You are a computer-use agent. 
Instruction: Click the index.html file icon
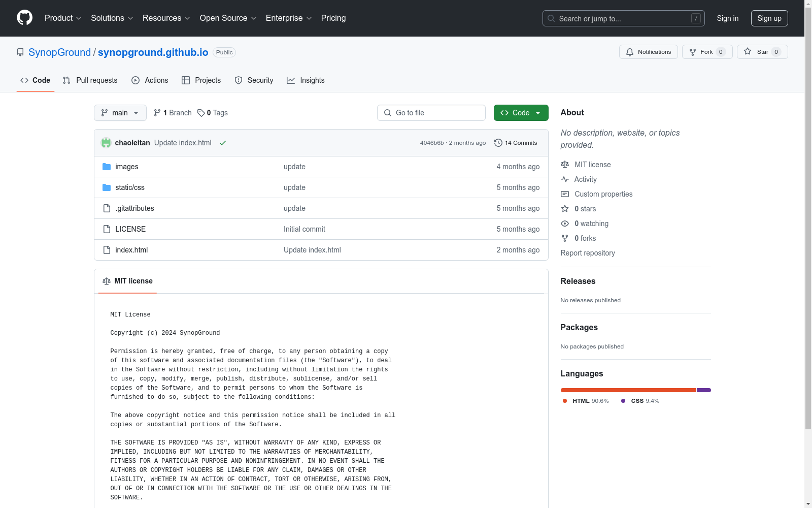click(x=107, y=250)
